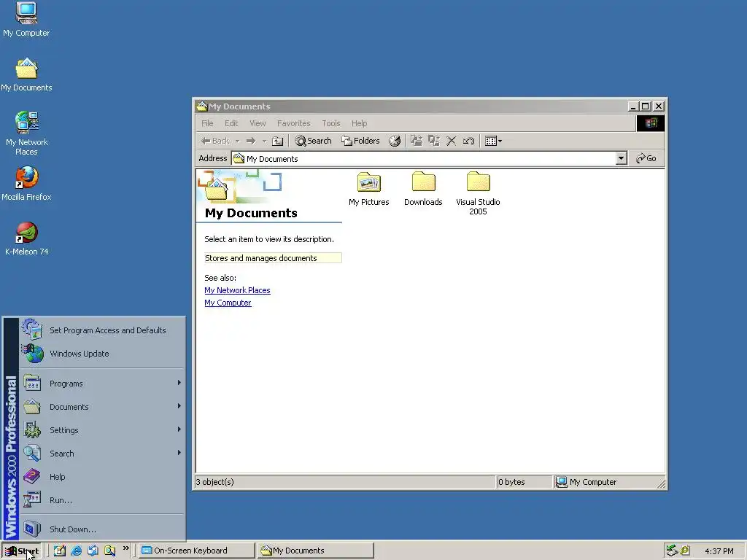Launch Outlook Express from quick launch
The width and height of the screenshot is (747, 560).
[93, 551]
